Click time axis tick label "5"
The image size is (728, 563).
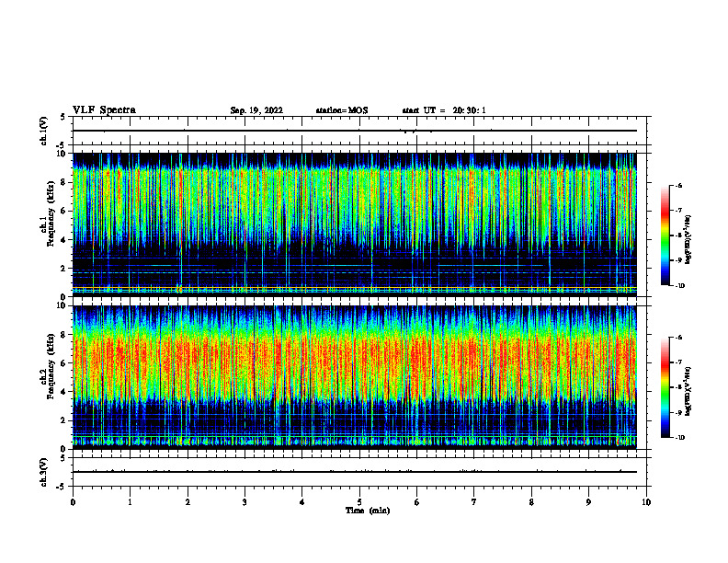(359, 502)
